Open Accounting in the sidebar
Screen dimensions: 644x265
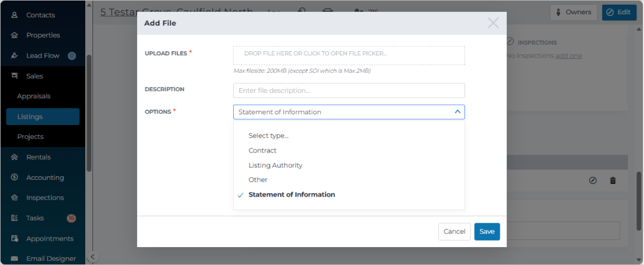click(45, 177)
